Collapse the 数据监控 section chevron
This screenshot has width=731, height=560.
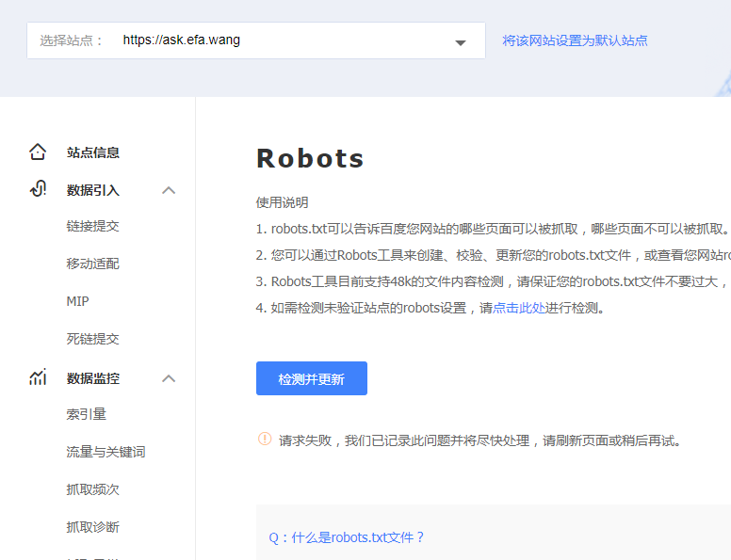pyautogui.click(x=169, y=378)
